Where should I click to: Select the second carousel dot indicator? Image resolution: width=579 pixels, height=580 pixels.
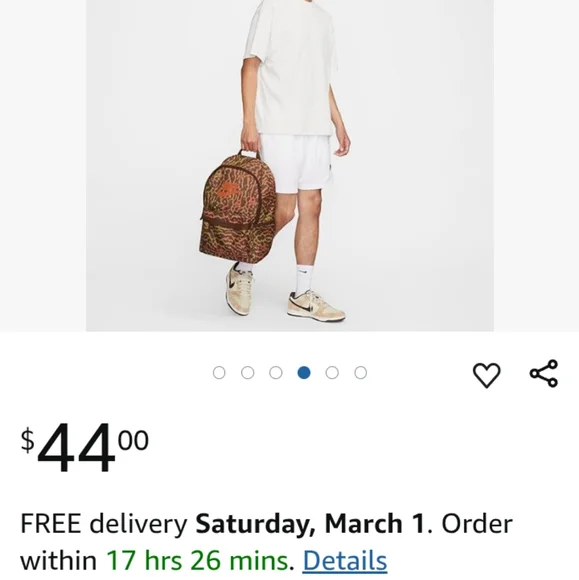click(x=248, y=372)
